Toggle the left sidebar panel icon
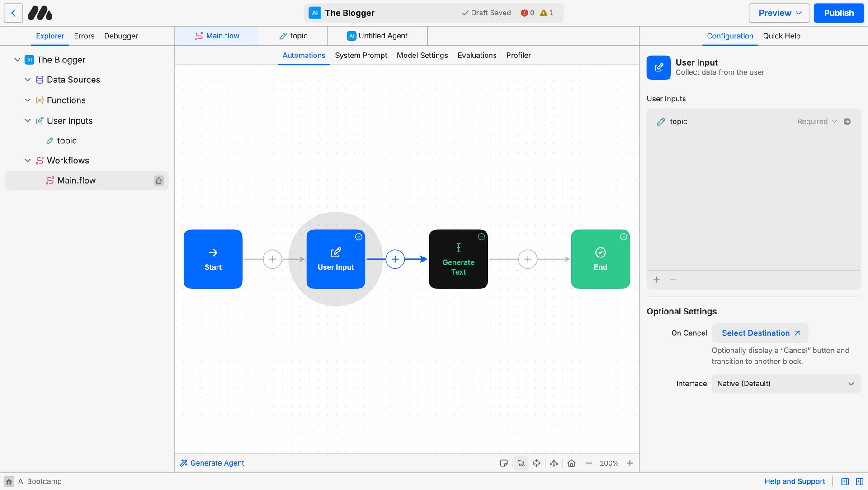The height and width of the screenshot is (490, 868). pos(844,481)
